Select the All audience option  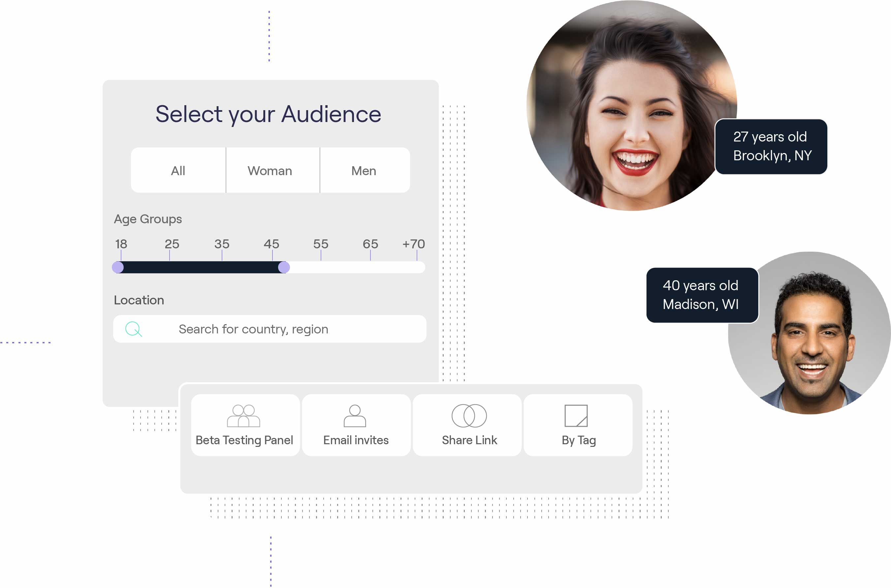pos(178,170)
